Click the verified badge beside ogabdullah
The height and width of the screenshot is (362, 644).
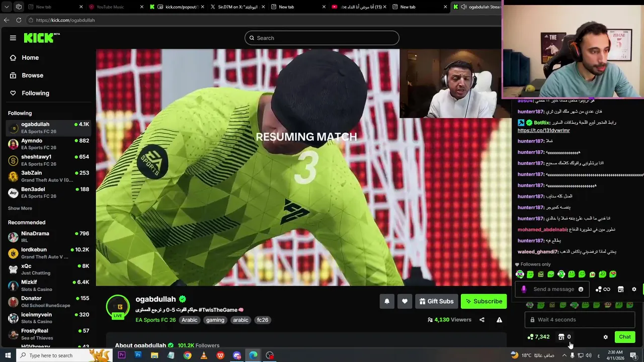[183, 299]
